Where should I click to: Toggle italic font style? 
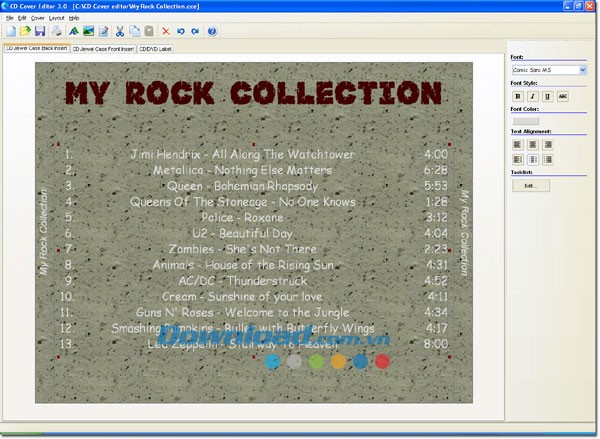tap(532, 96)
